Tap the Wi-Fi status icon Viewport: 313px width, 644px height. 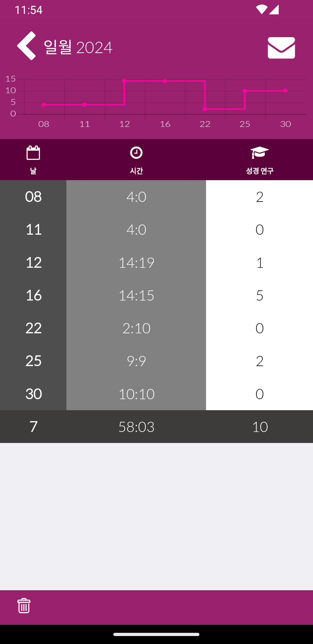[261, 10]
